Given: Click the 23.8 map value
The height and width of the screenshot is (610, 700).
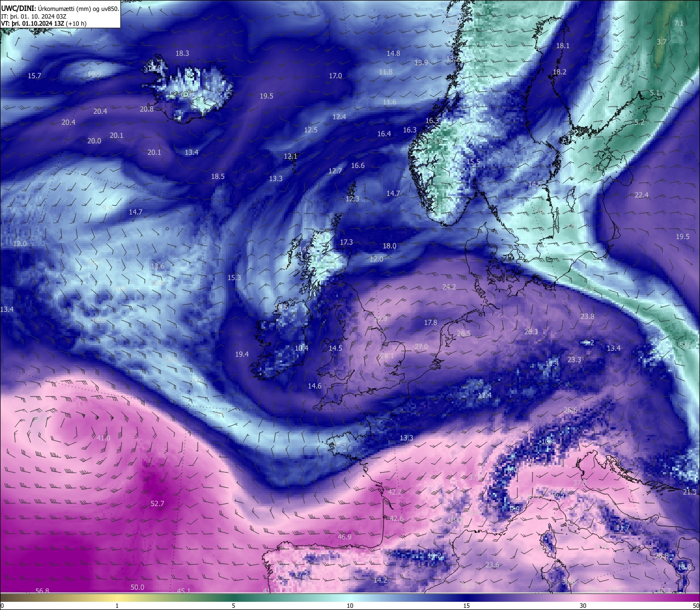Looking at the screenshot, I should [x=587, y=316].
